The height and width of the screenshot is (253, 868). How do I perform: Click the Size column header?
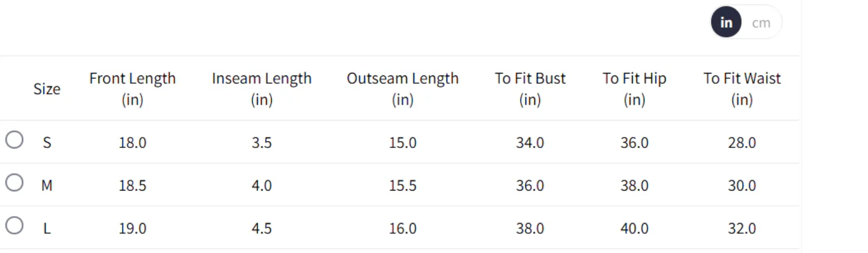coord(47,89)
